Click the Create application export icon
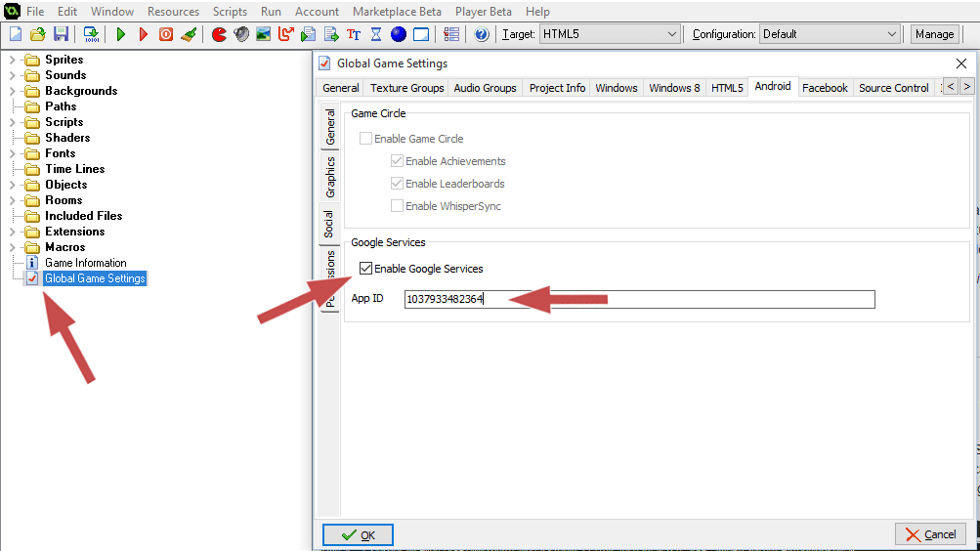The image size is (980, 551). pos(91,34)
